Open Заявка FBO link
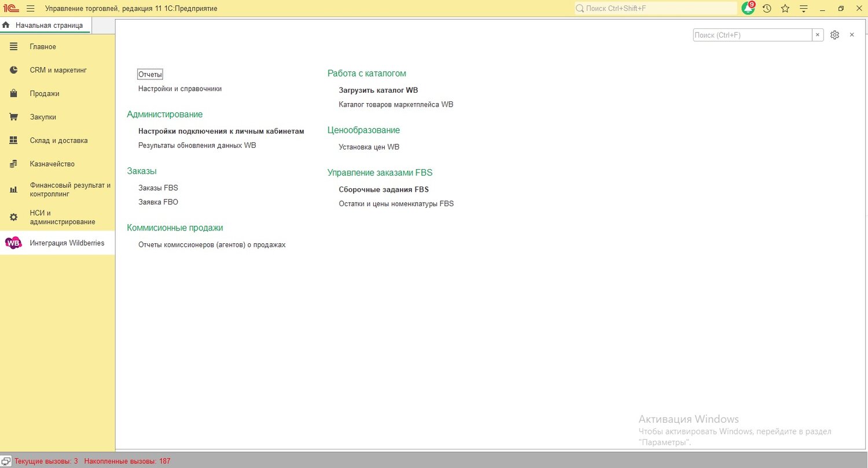 coord(158,202)
